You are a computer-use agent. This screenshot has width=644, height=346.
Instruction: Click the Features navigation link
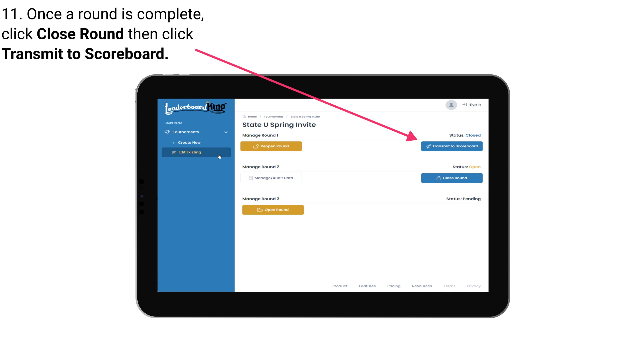367,286
